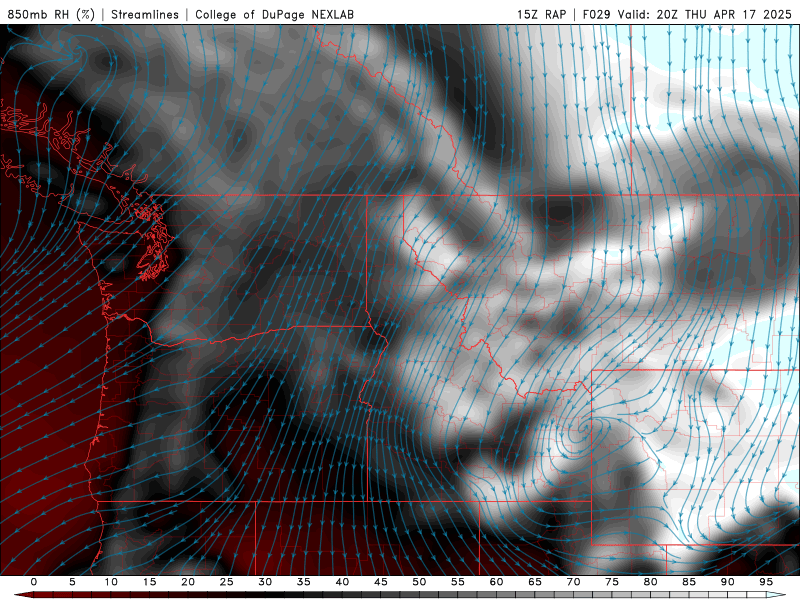Click the "Valid: 20Z THU APR 17 2025" text
Screen dimensions: 800x600
705,14
